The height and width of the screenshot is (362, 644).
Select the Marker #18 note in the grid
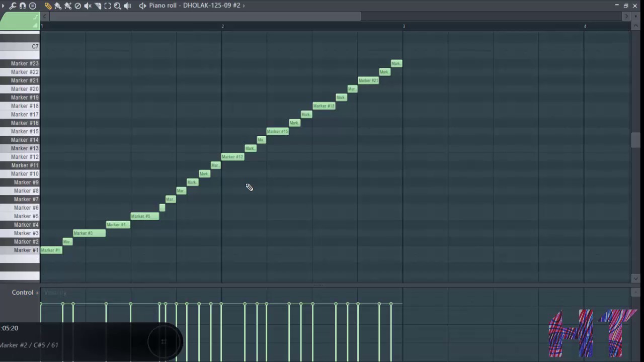click(x=324, y=106)
